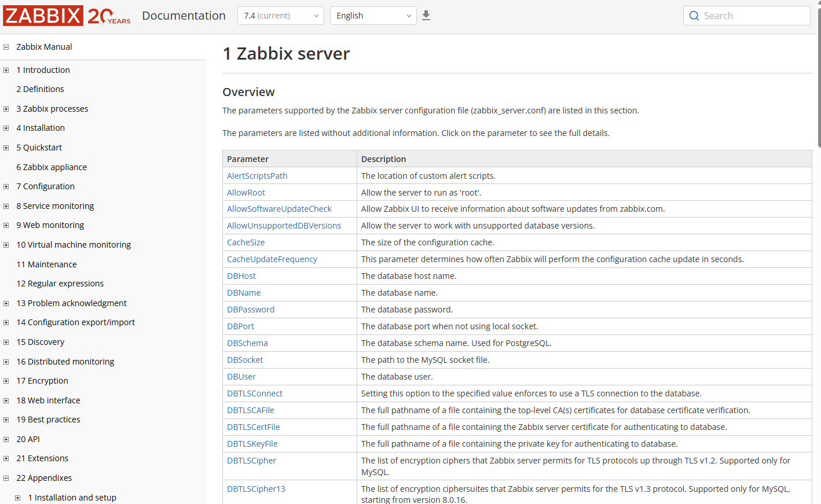Open DBTLSCipher13 parameter details
This screenshot has width=821, height=504.
tap(256, 488)
